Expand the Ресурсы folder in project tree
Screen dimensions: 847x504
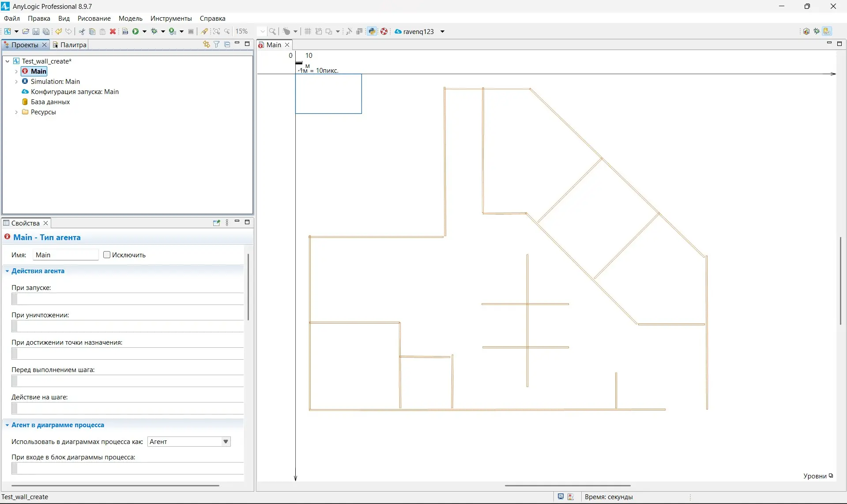coord(16,112)
